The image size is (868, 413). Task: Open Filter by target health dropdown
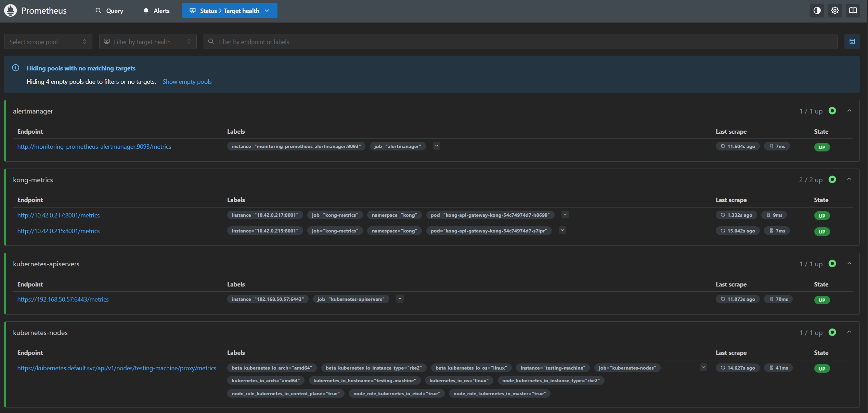[147, 42]
